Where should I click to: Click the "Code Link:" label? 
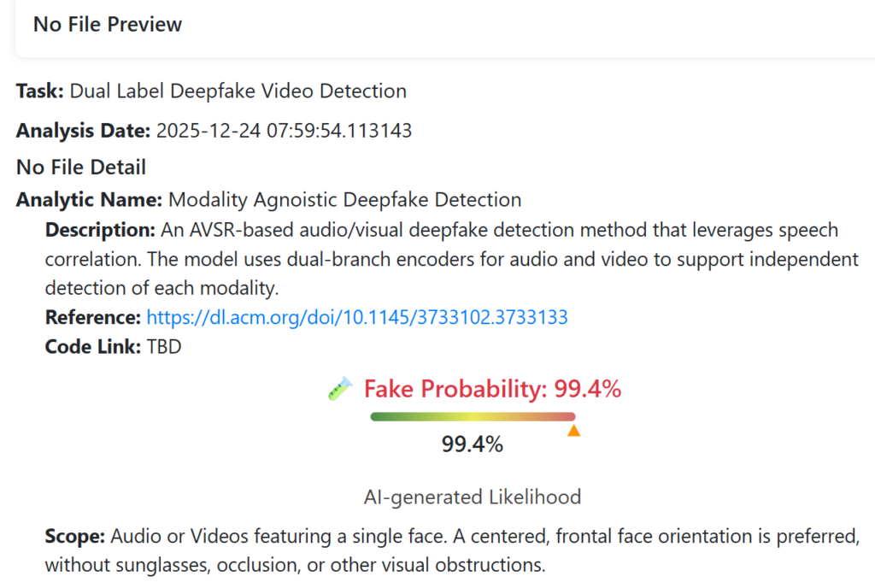89,348
